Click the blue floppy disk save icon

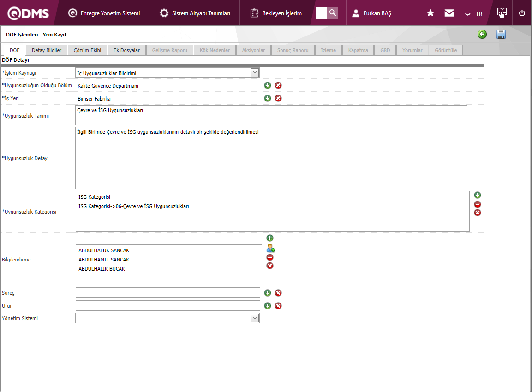point(501,34)
